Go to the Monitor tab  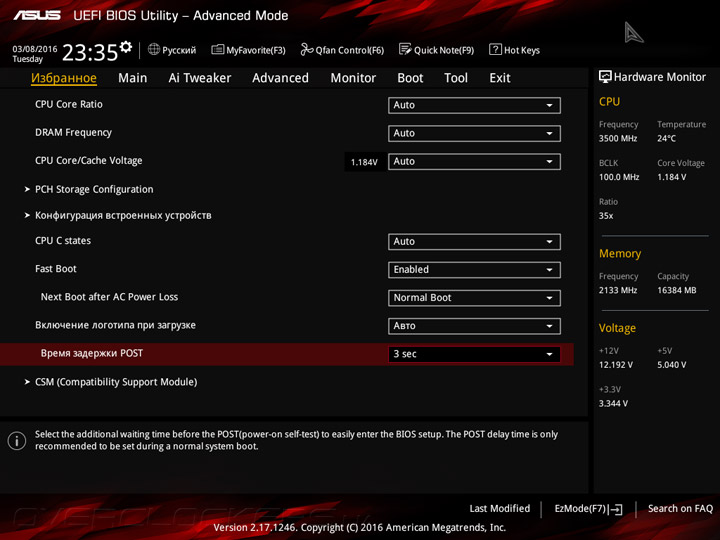(353, 78)
